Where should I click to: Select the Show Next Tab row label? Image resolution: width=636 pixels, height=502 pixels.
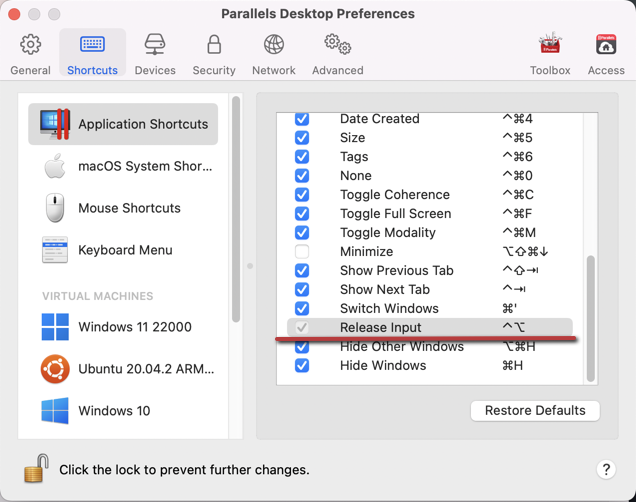point(385,290)
